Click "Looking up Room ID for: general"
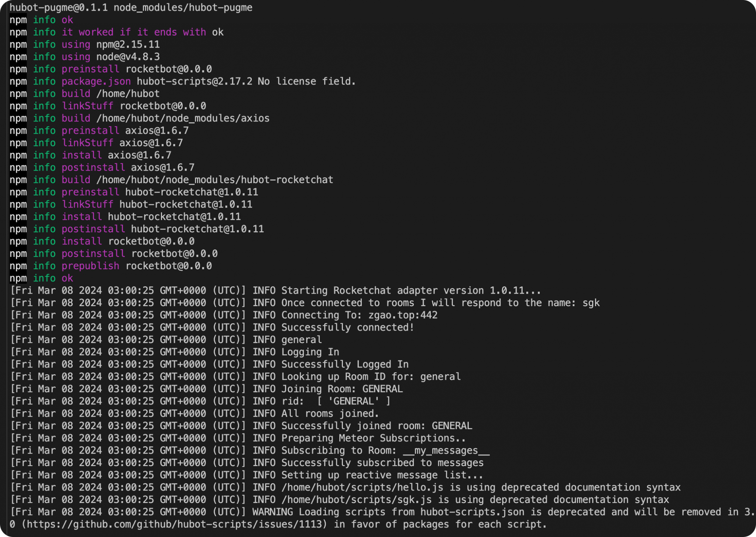756x537 pixels. [371, 377]
